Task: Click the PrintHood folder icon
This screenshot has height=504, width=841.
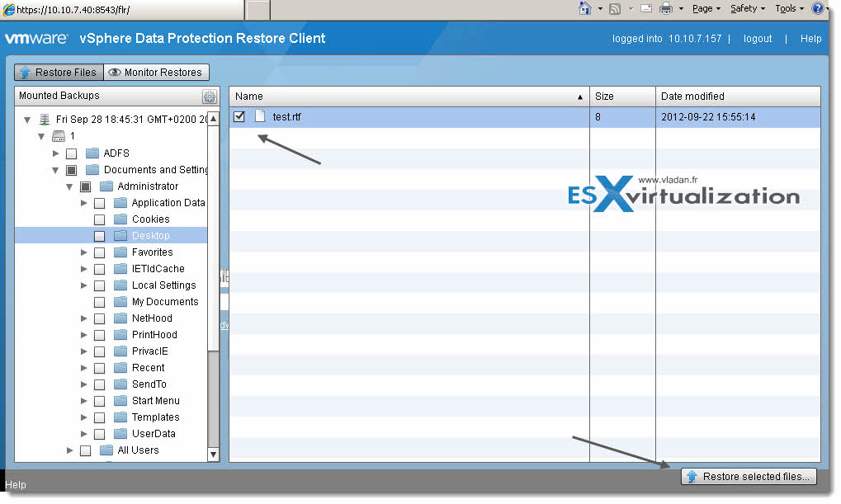Action: point(120,335)
